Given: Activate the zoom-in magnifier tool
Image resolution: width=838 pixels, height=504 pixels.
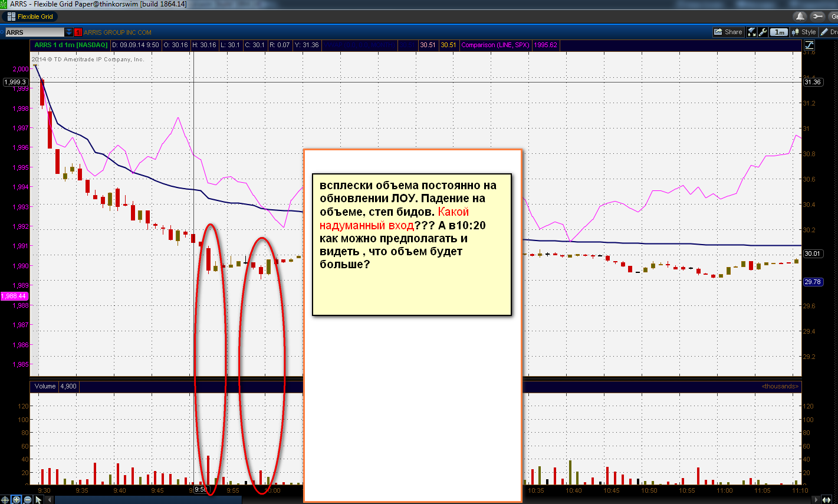Looking at the screenshot, I should (x=16, y=499).
